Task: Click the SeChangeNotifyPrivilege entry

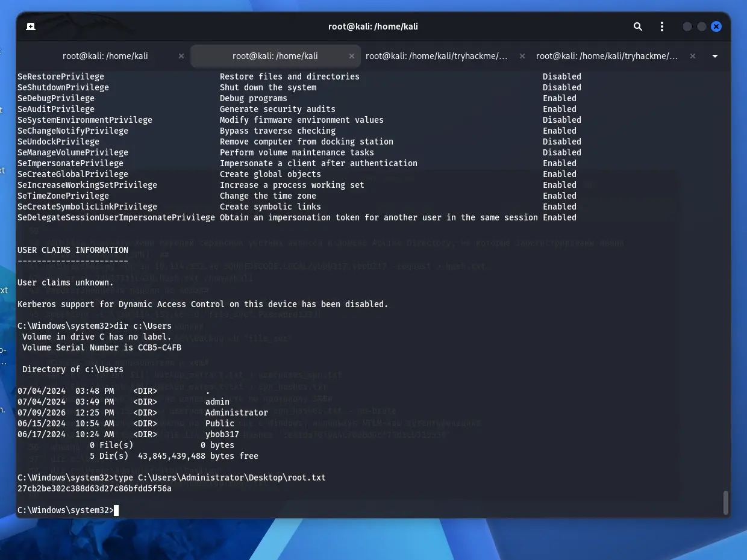Action: pos(73,131)
